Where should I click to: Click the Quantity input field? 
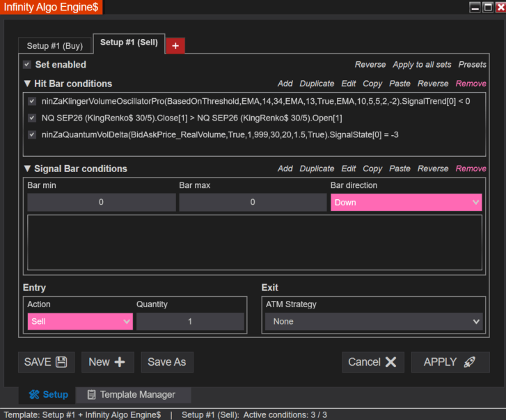pos(190,322)
